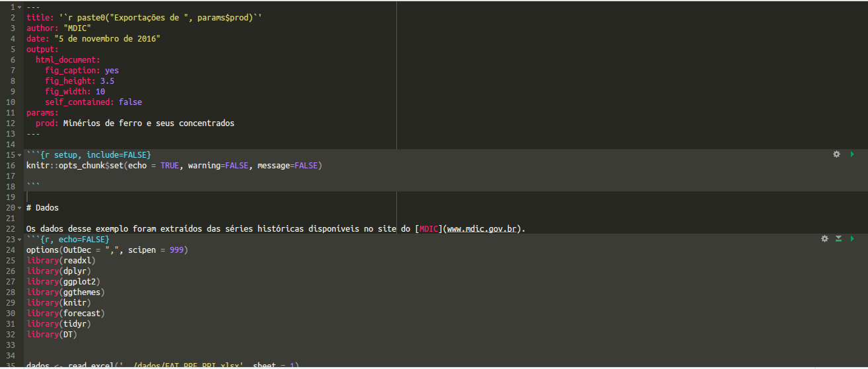Screen dimensions: 868x369
Task: Click the library(knitr) line
Action: pyautogui.click(x=59, y=302)
